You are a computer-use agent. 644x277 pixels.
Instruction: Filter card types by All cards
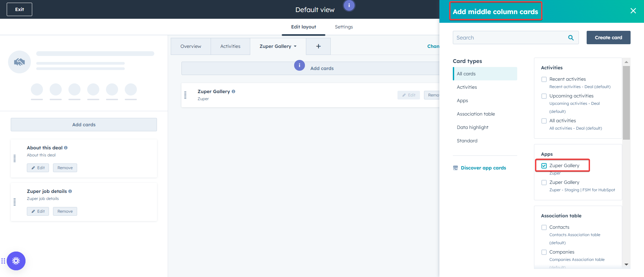tap(485, 74)
